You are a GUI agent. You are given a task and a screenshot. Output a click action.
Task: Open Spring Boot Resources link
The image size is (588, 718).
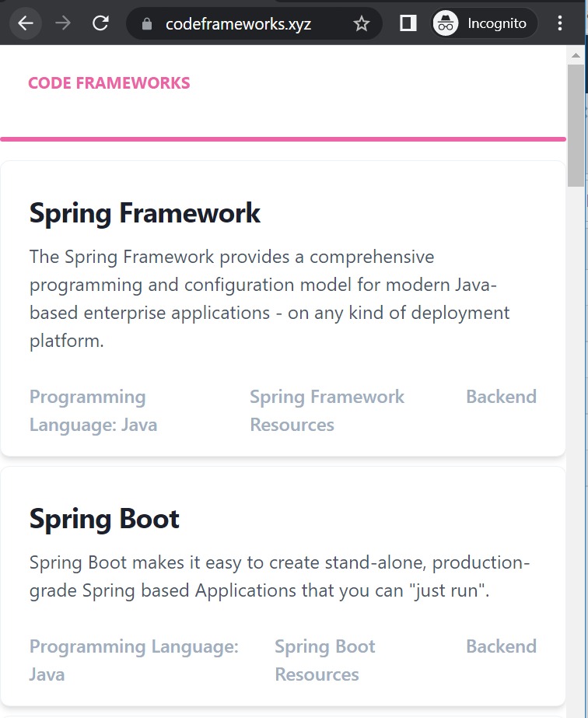tap(324, 660)
